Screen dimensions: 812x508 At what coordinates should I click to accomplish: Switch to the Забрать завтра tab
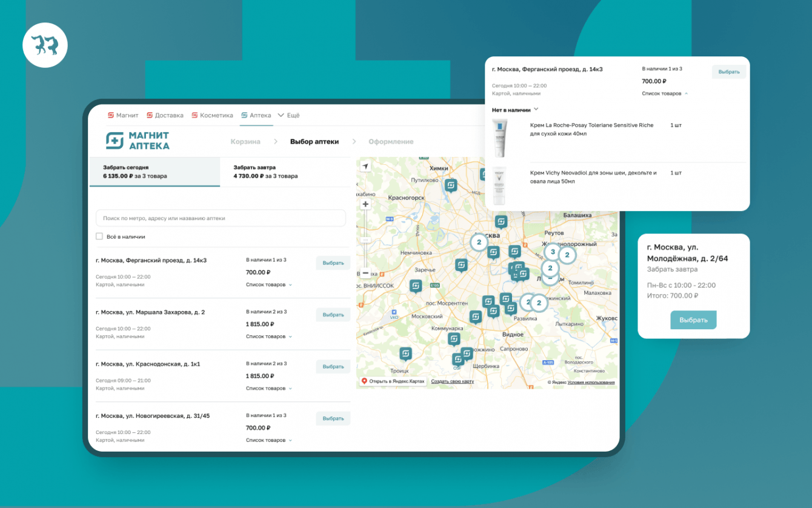285,172
